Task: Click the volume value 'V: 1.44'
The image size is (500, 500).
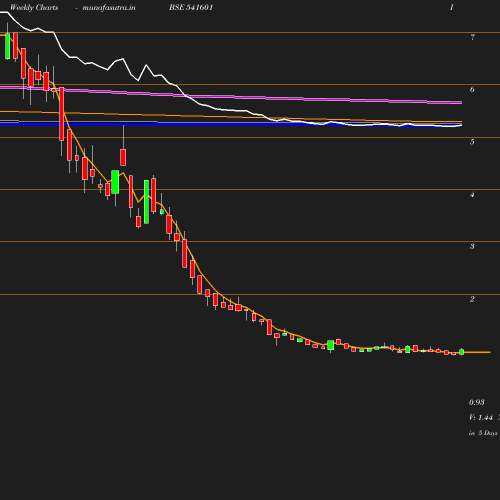Action: 481,417
